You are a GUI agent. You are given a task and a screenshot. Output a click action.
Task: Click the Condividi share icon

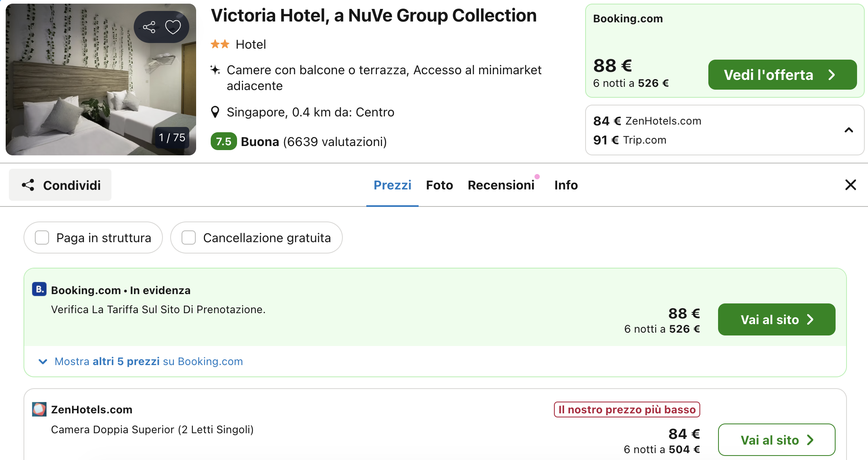[28, 185]
